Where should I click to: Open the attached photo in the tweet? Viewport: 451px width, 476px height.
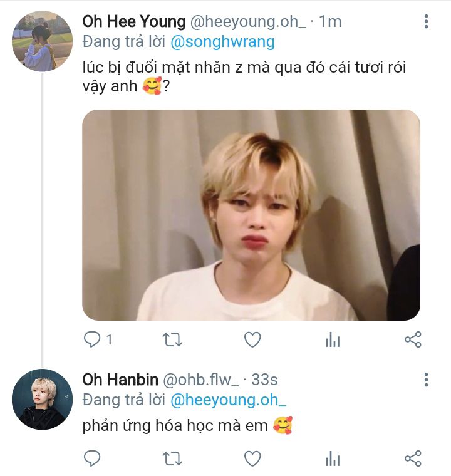(251, 215)
